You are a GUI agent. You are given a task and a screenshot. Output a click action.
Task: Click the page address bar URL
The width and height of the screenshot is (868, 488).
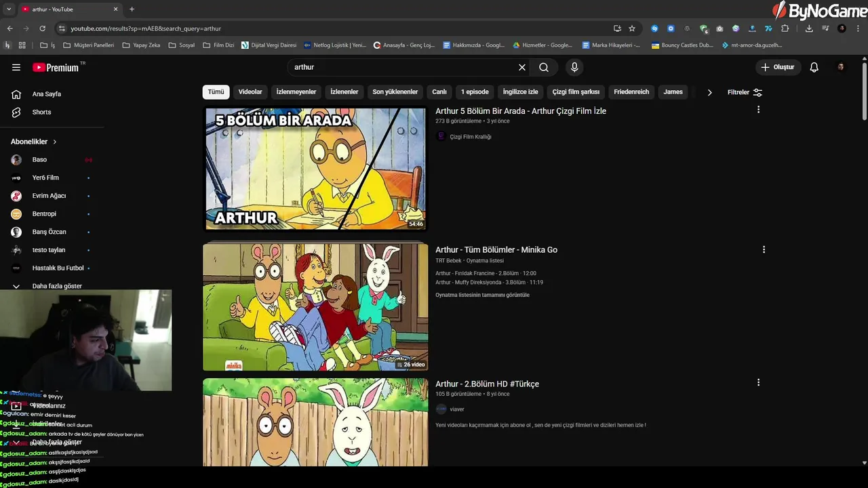[x=146, y=28]
